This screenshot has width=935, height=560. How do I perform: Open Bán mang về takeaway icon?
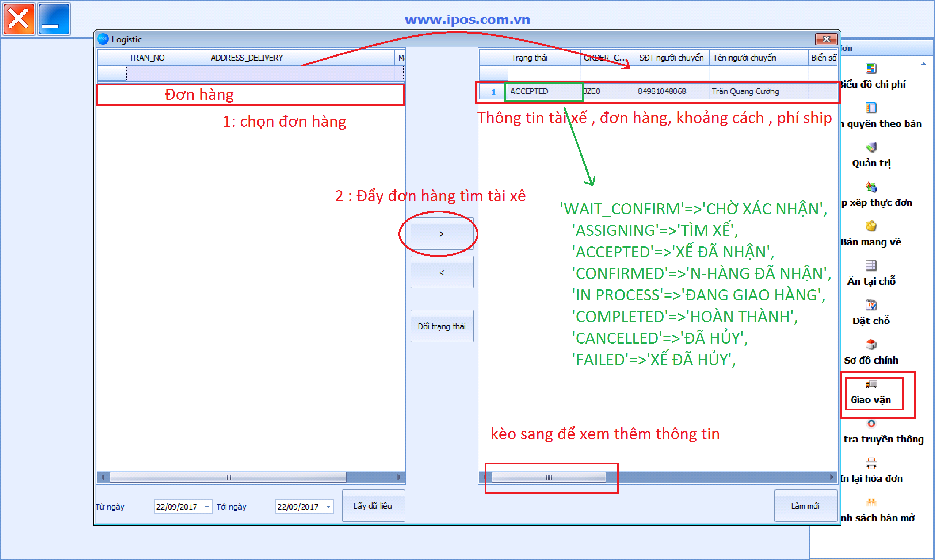coord(871,226)
